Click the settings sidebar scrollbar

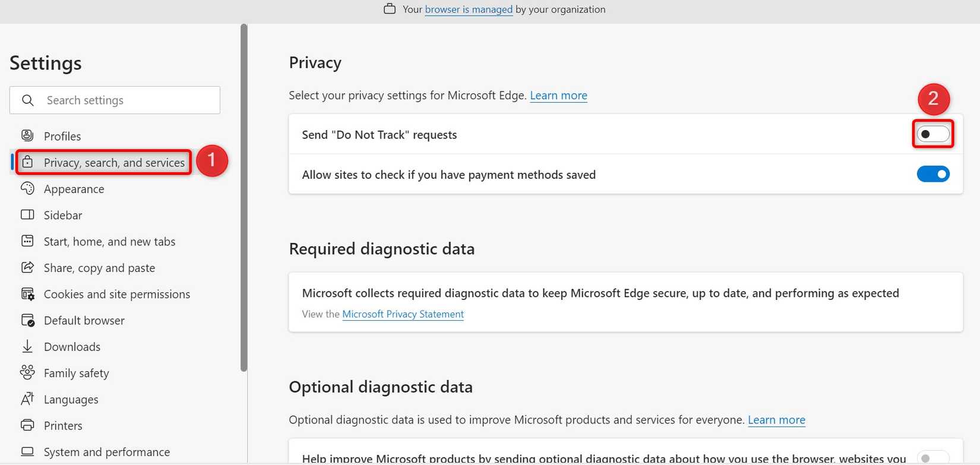tap(244, 198)
